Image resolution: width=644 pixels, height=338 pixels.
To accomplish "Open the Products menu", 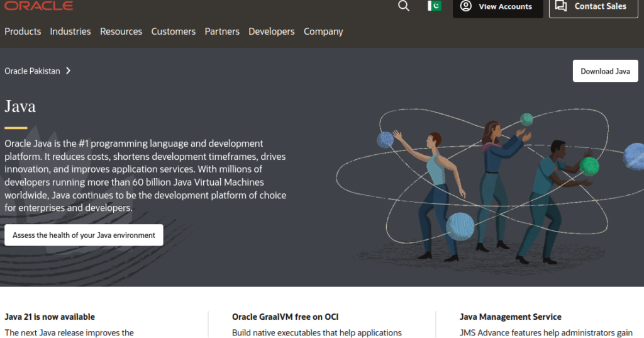I will 23,31.
